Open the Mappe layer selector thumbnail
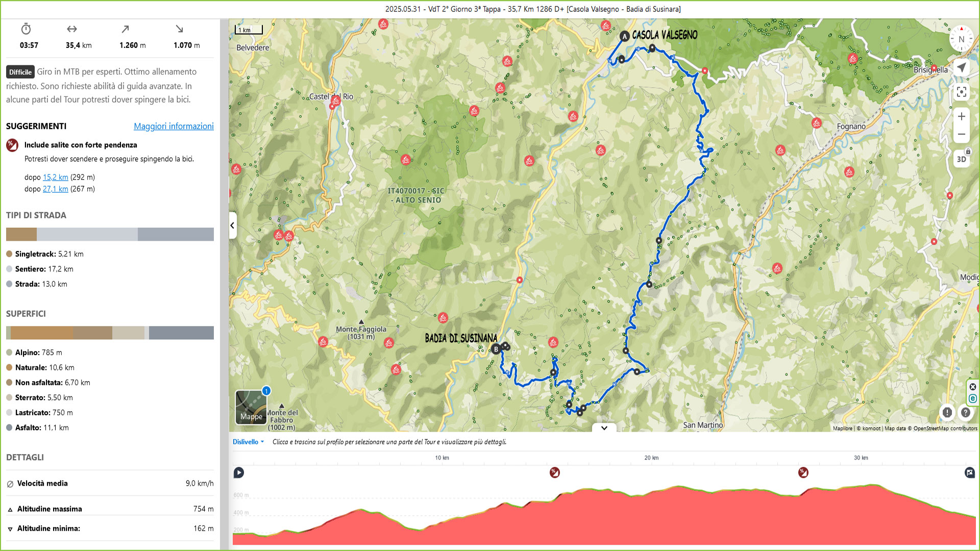The height and width of the screenshot is (551, 980). click(x=251, y=407)
